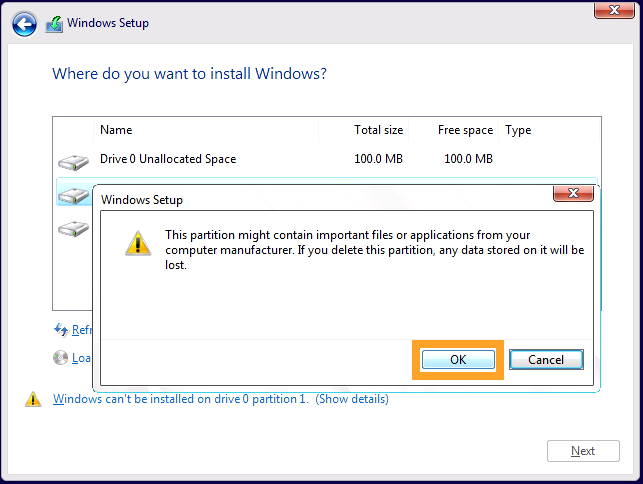Select the Drive 0 Unallocated Space row
Image resolution: width=643 pixels, height=484 pixels.
click(300, 159)
